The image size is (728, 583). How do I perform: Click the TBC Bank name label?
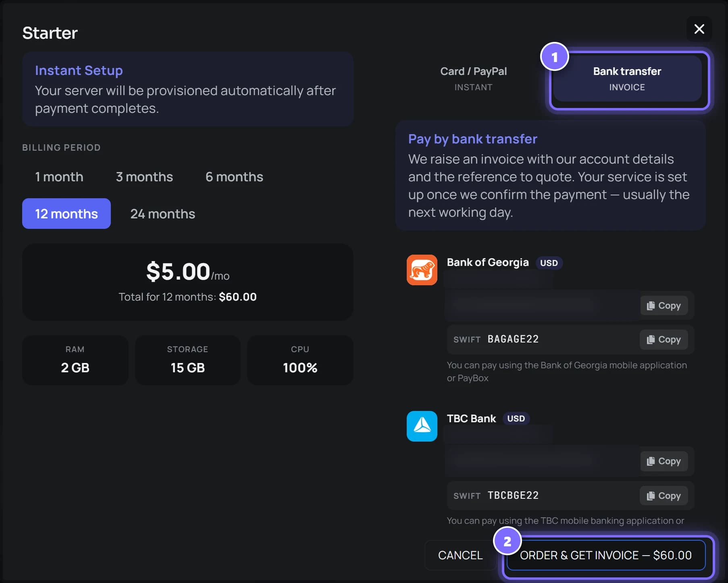471,419
